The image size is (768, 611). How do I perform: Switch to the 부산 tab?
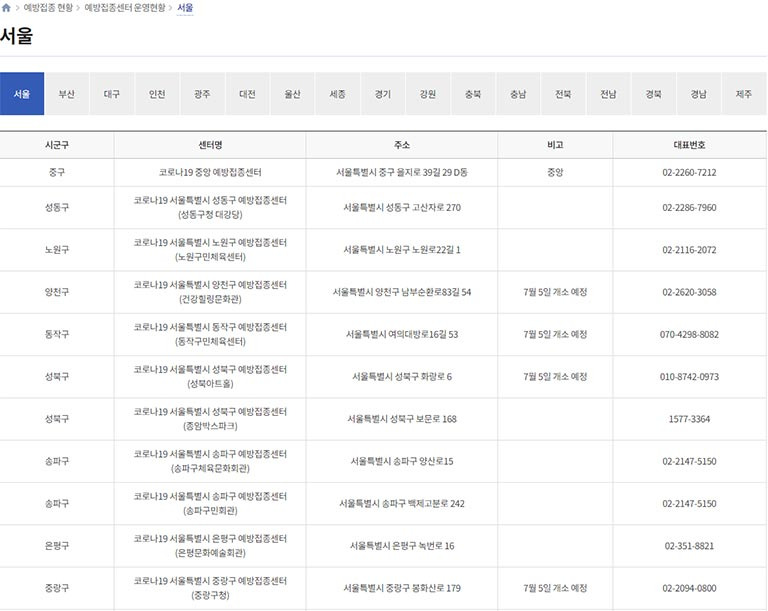pyautogui.click(x=67, y=94)
